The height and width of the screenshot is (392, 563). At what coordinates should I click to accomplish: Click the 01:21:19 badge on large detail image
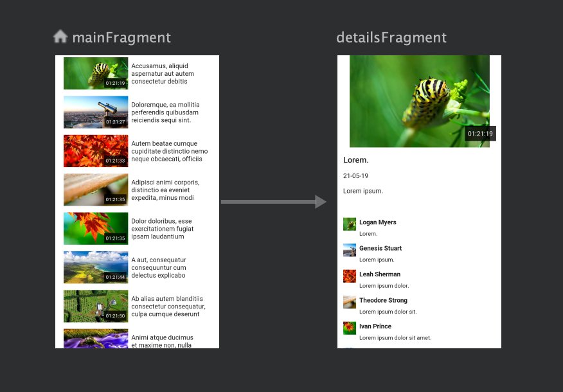click(480, 134)
